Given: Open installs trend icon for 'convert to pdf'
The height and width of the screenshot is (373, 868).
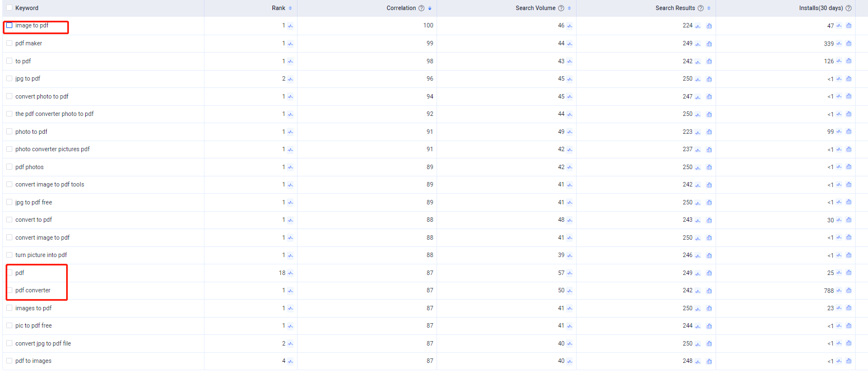Looking at the screenshot, I should point(839,220).
